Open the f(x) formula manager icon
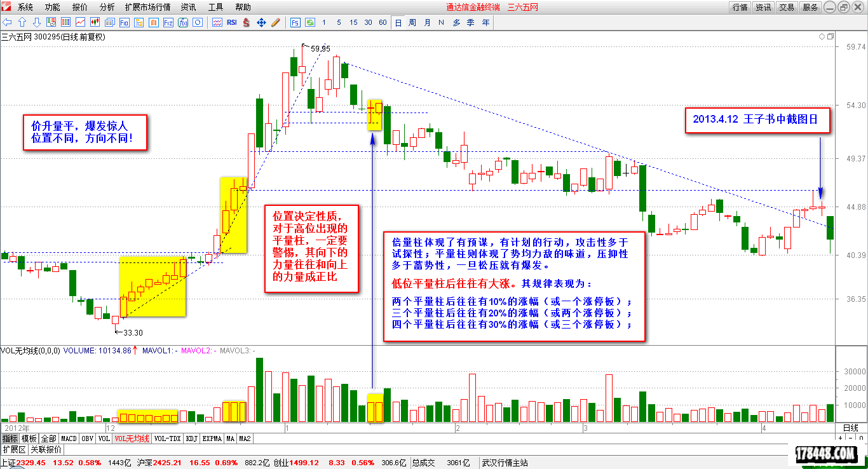The image size is (868, 469). pyautogui.click(x=182, y=22)
